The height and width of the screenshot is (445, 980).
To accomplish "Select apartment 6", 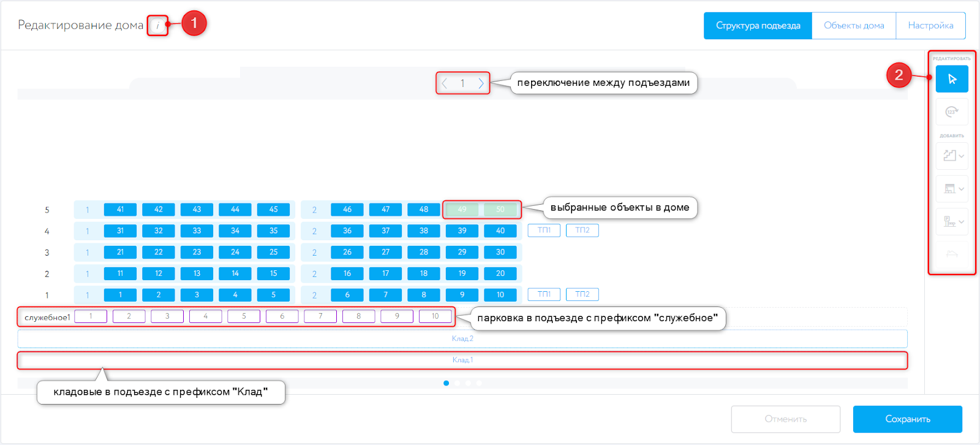I will [347, 295].
